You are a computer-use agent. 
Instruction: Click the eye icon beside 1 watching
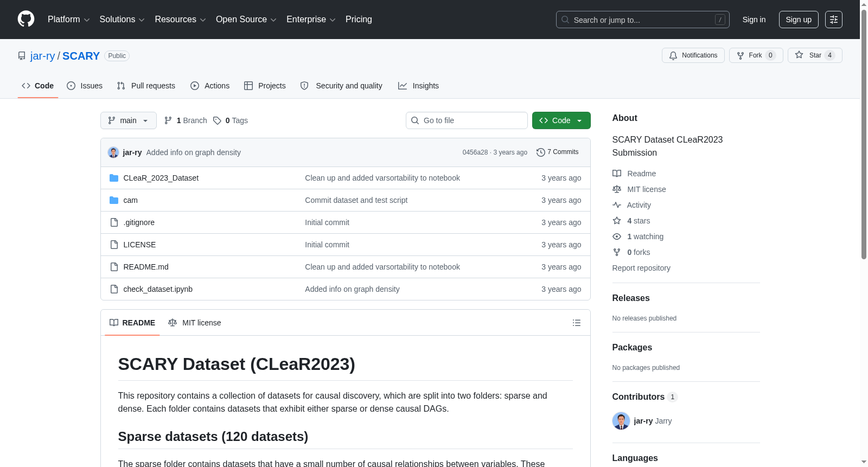(x=617, y=236)
